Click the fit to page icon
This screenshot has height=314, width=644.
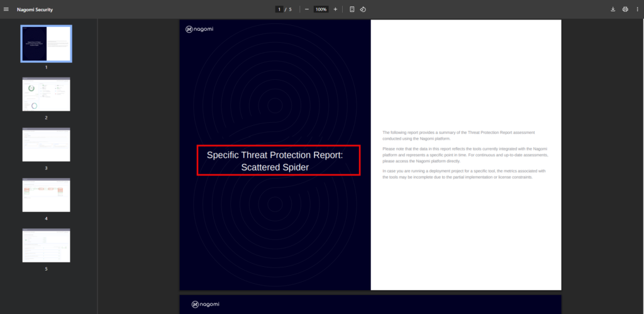[x=352, y=9]
